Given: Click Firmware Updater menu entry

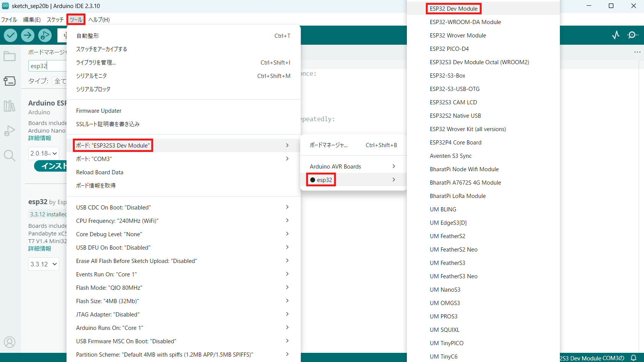Looking at the screenshot, I should [x=184, y=110].
